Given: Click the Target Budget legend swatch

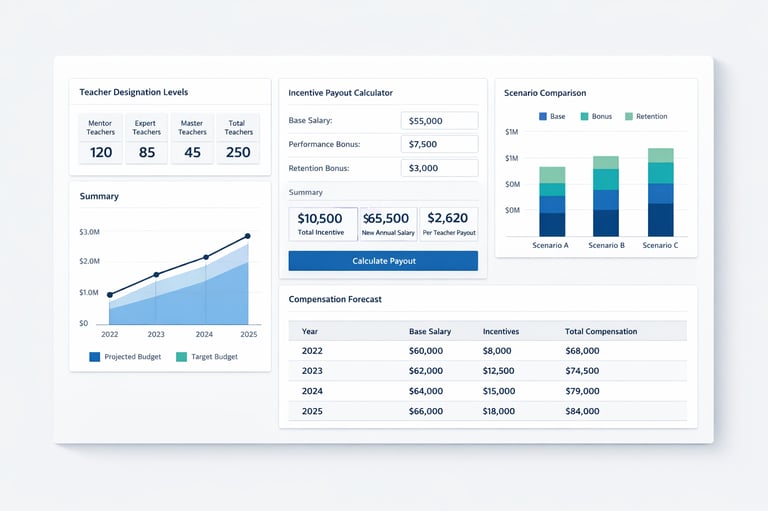Looking at the screenshot, I should [181, 357].
